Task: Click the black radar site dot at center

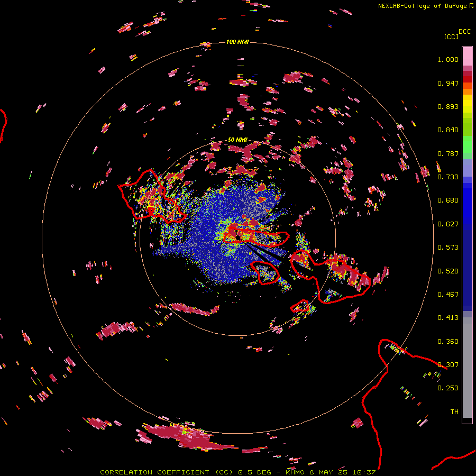Action: point(238,237)
